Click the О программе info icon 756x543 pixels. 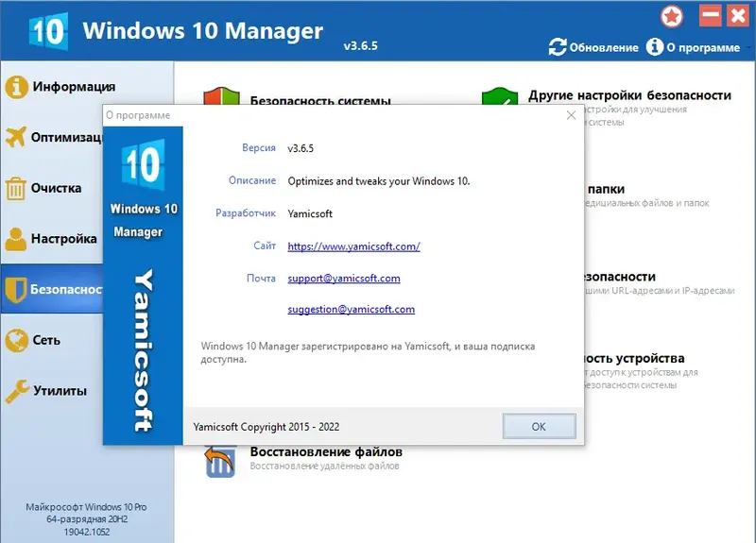pyautogui.click(x=654, y=46)
